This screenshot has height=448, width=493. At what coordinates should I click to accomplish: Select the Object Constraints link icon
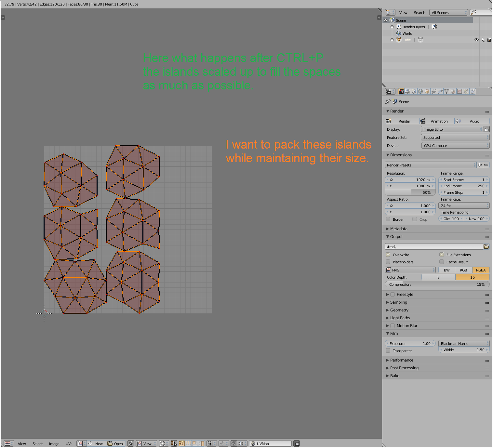pos(433,91)
